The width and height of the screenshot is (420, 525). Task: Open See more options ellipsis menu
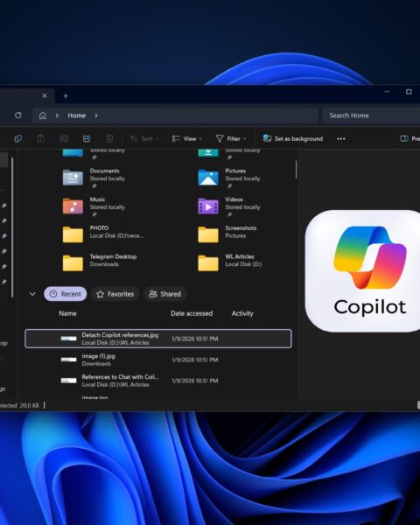(x=341, y=138)
